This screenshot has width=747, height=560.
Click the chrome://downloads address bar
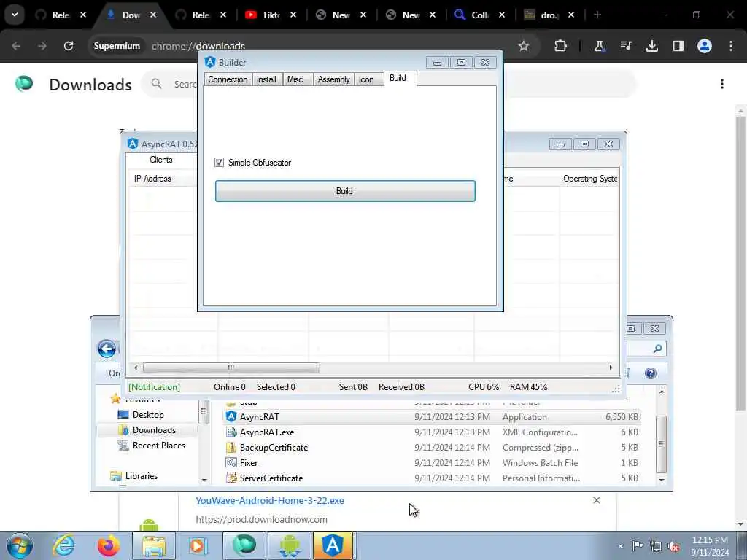coord(198,46)
